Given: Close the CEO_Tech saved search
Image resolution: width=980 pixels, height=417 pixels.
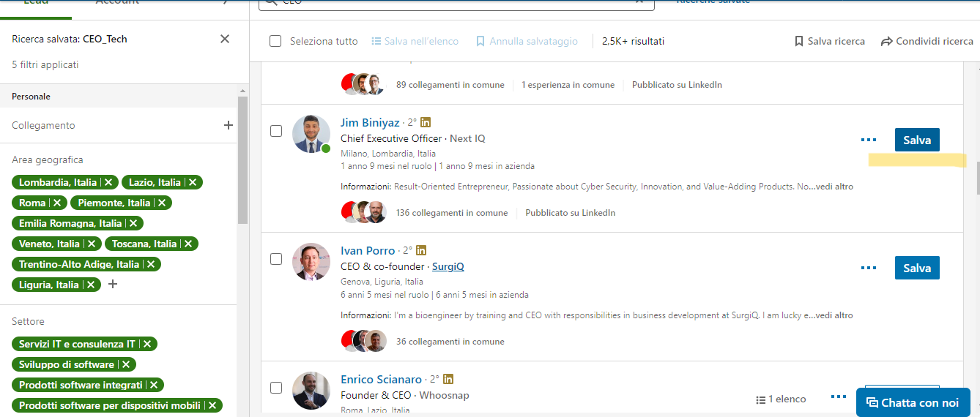Looking at the screenshot, I should tap(225, 39).
